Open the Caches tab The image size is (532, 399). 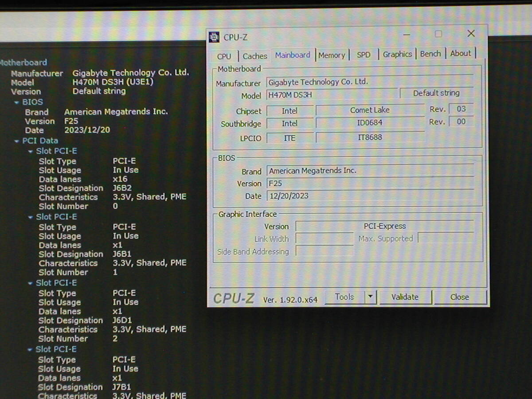pyautogui.click(x=255, y=56)
